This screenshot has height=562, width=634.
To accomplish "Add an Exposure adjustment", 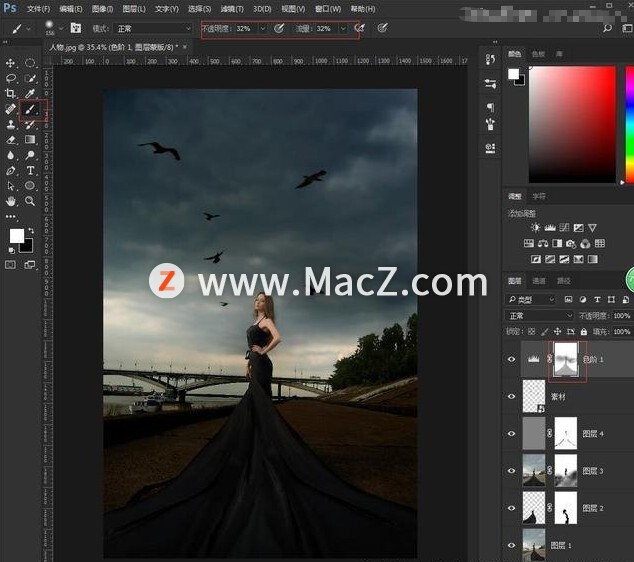I will [x=579, y=228].
